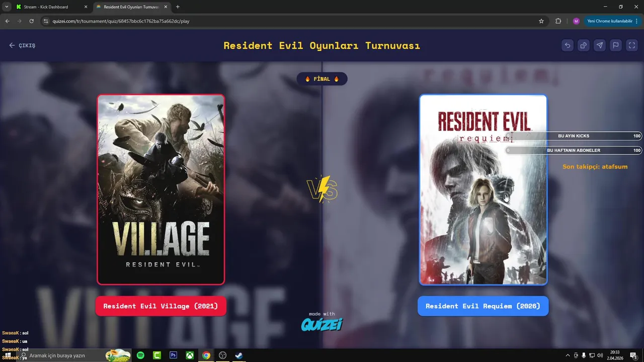Close the Kick Dashboard tab
Image resolution: width=644 pixels, height=362 pixels.
tap(86, 7)
